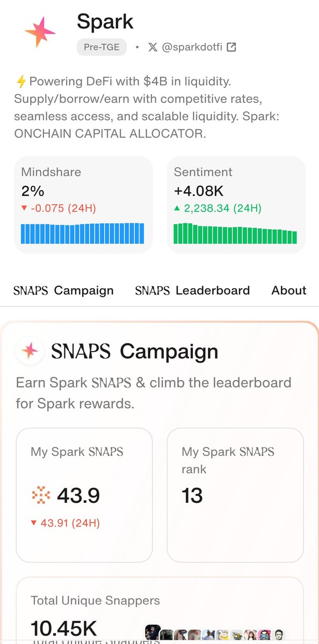Select the Pre-TGE badge

point(102,47)
